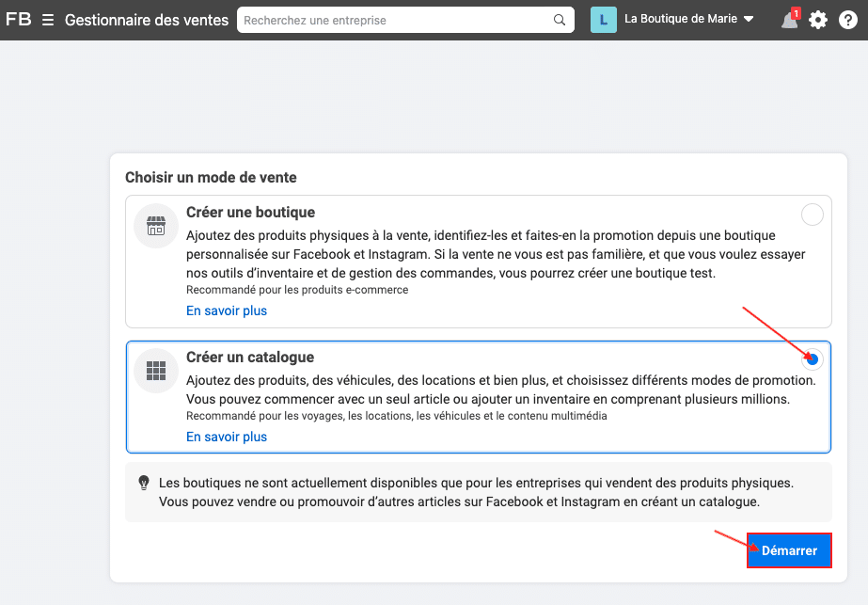Click the notification bell icon
Image resolution: width=868 pixels, height=605 pixels.
(788, 20)
